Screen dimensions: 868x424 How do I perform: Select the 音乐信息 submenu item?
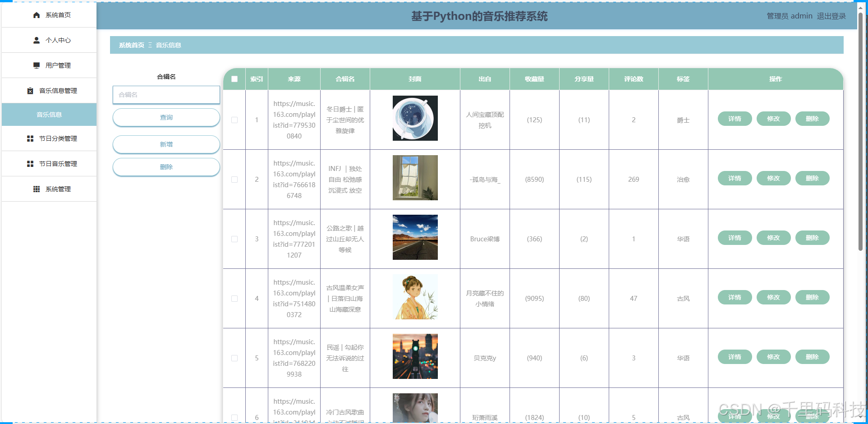point(49,115)
